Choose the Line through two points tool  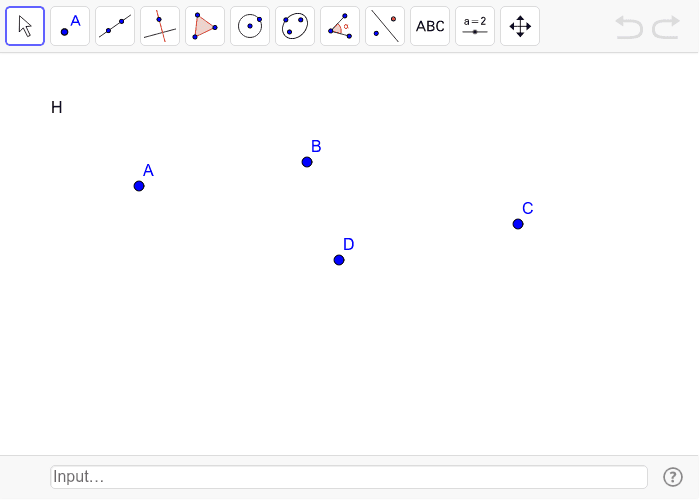115,26
